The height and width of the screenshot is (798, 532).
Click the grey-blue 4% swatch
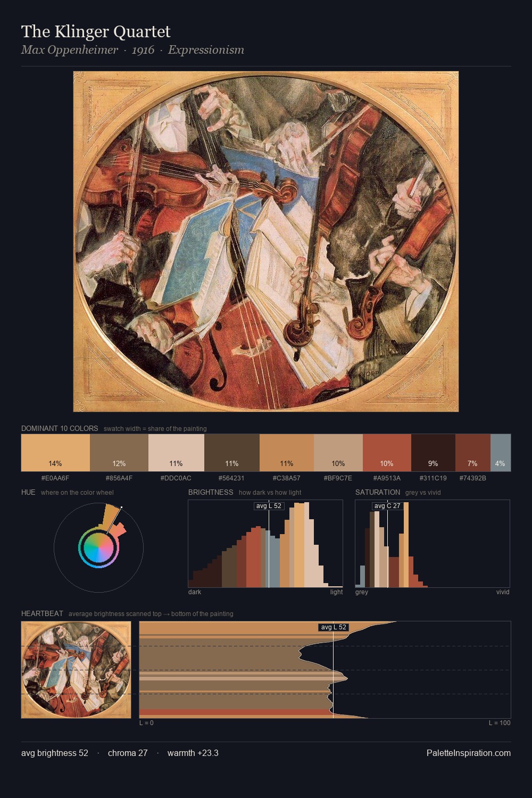click(500, 453)
